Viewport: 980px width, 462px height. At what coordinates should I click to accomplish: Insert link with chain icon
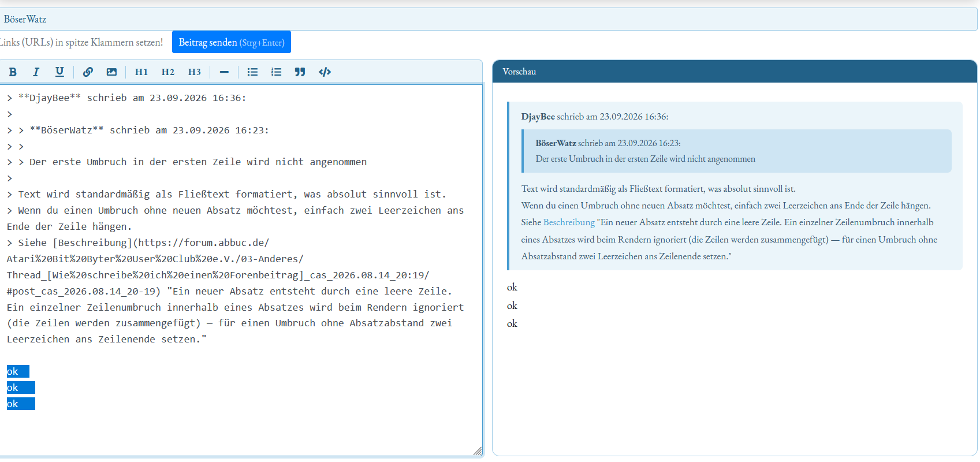click(88, 72)
